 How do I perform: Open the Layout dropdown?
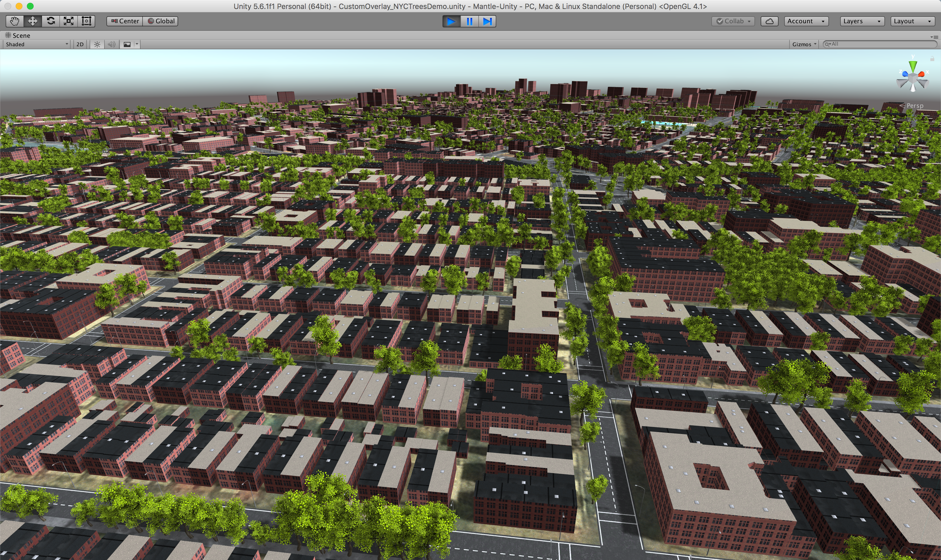pyautogui.click(x=913, y=21)
